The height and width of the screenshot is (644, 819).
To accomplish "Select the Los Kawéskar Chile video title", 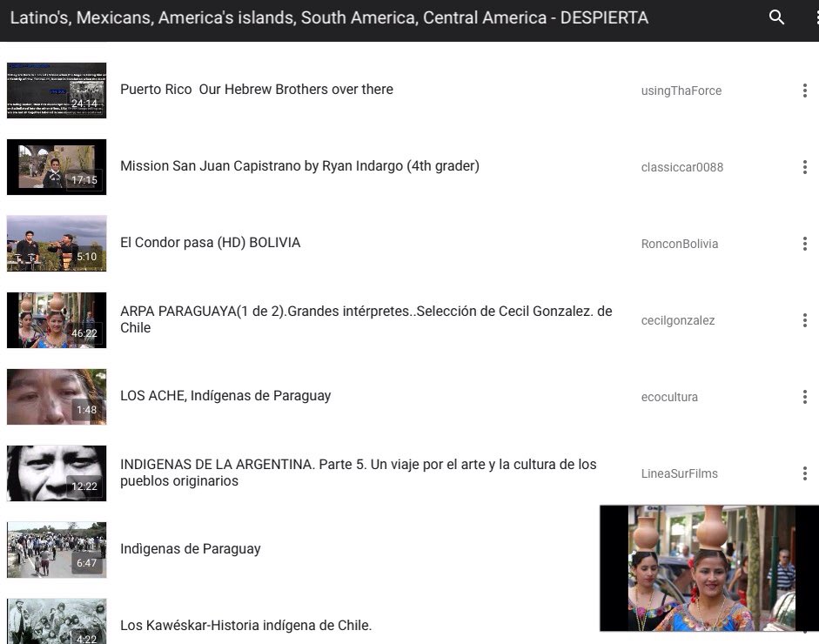I will click(x=246, y=625).
